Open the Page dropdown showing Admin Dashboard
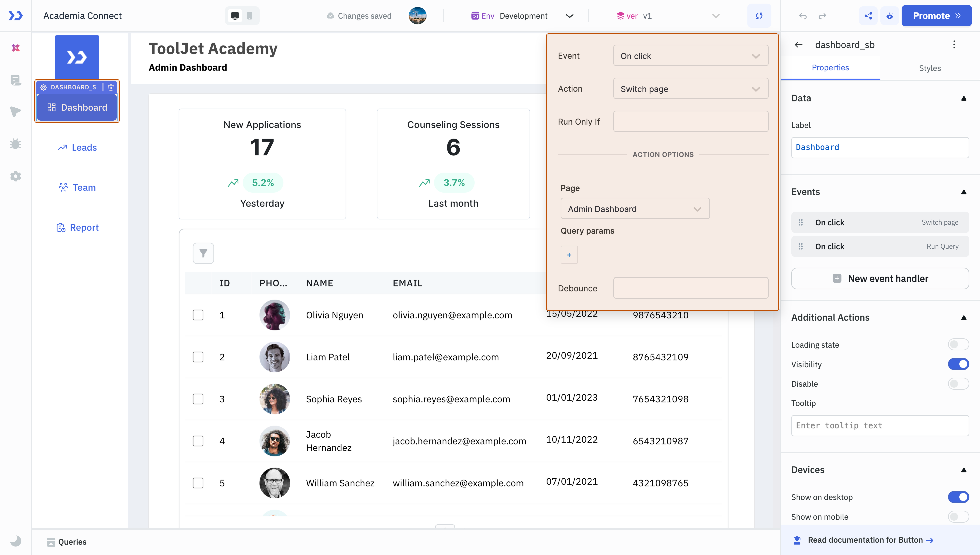Image resolution: width=980 pixels, height=555 pixels. point(635,209)
